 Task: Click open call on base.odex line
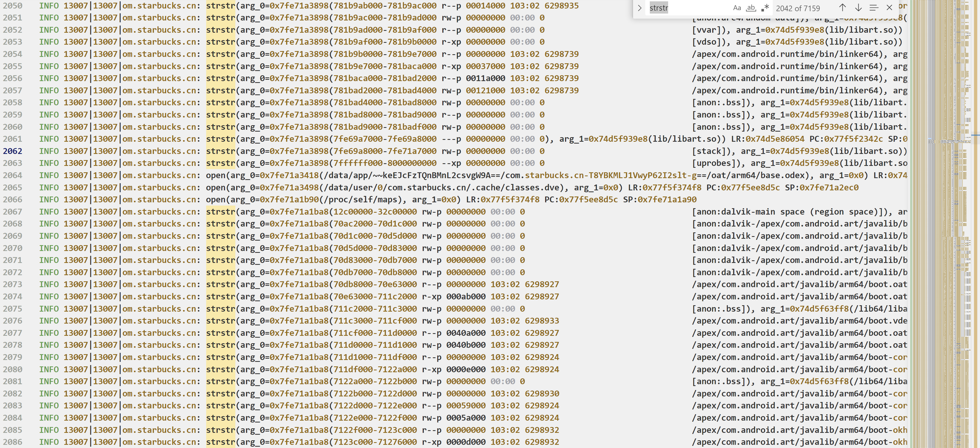[215, 175]
